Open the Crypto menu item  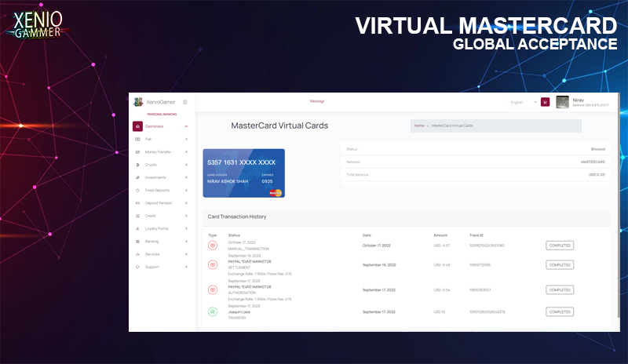(151, 165)
